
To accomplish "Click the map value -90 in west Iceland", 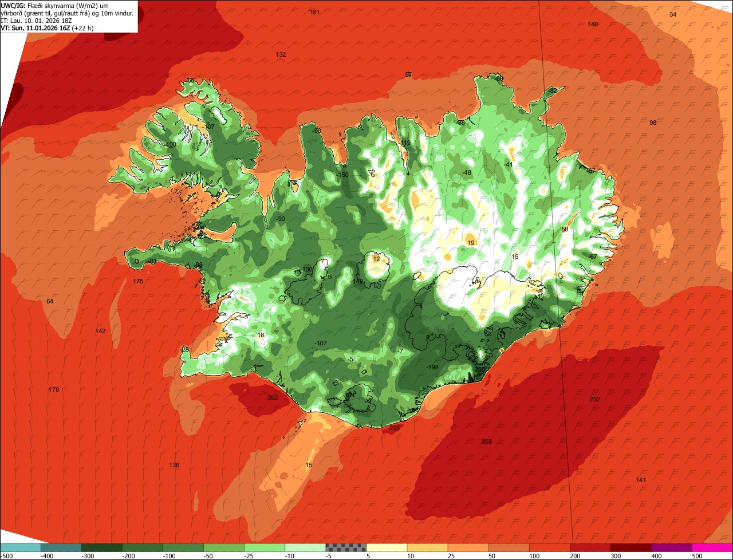I will pyautogui.click(x=280, y=219).
